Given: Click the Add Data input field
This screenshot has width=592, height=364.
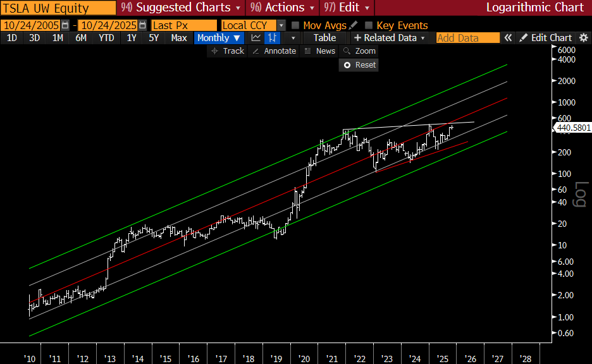Looking at the screenshot, I should [x=468, y=38].
